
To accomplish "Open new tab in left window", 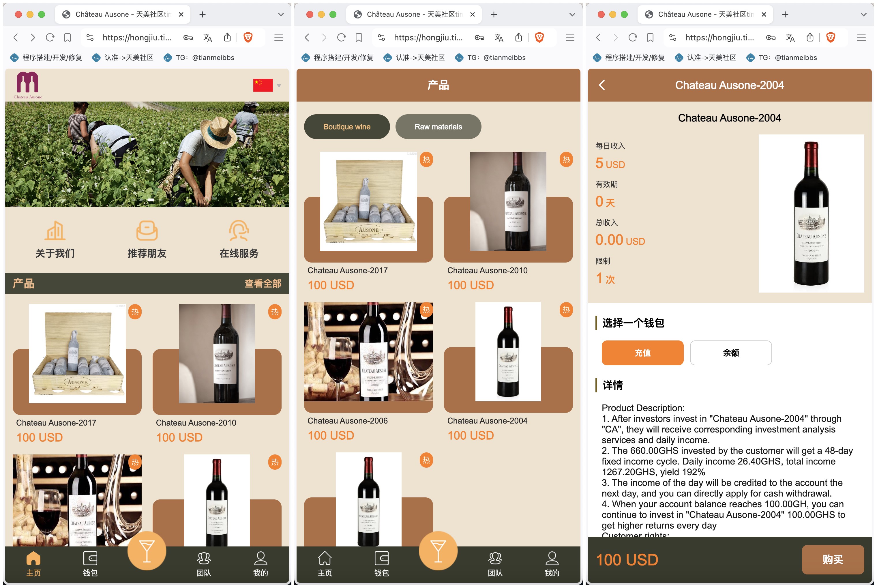I will 203,14.
